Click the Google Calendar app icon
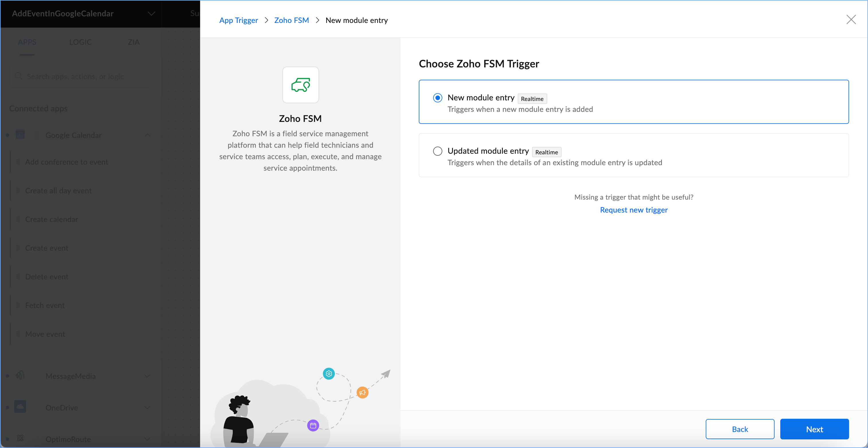Viewport: 868px width, 448px height. (20, 135)
